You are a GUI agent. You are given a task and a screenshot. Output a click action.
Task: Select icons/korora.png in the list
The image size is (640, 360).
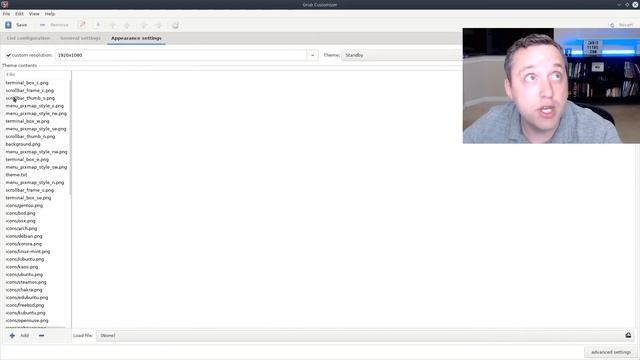[x=24, y=244]
